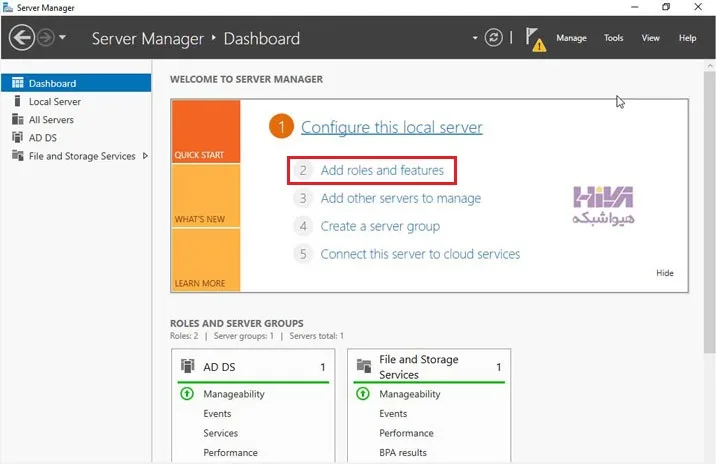This screenshot has height=464, width=716.
Task: Click the back navigation arrow
Action: click(x=21, y=37)
